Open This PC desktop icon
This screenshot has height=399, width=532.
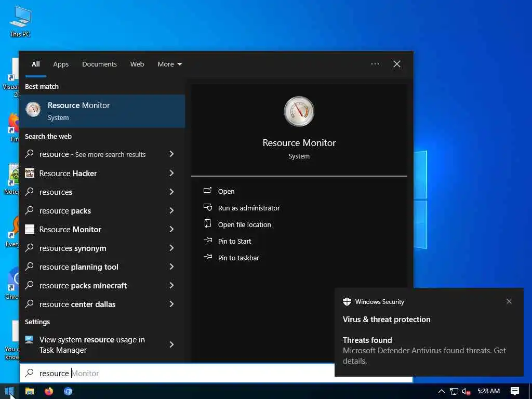(x=20, y=21)
